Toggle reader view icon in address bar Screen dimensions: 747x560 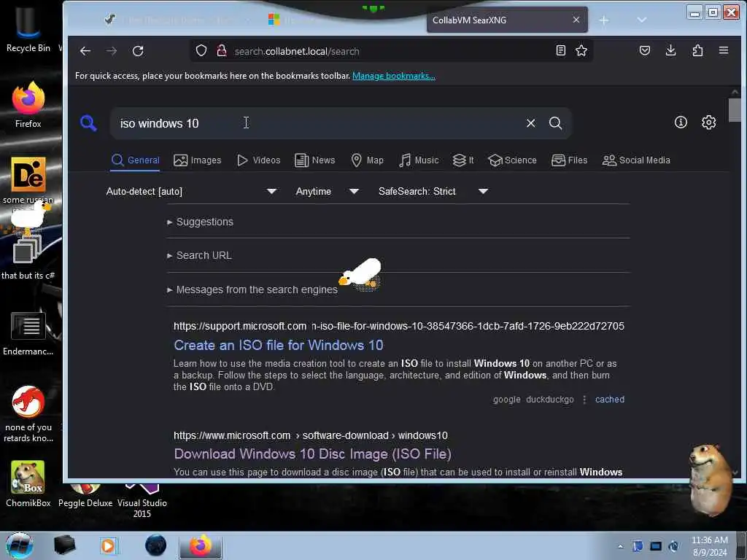tap(561, 50)
